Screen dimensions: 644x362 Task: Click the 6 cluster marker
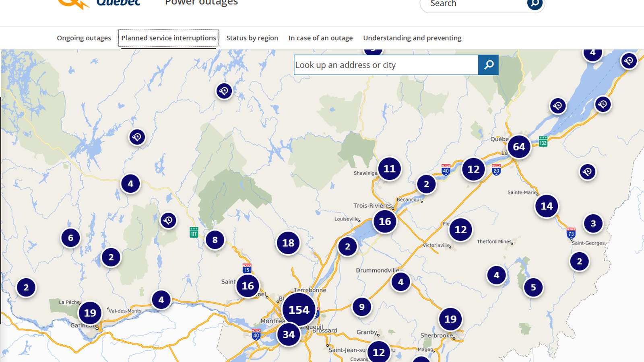click(71, 238)
